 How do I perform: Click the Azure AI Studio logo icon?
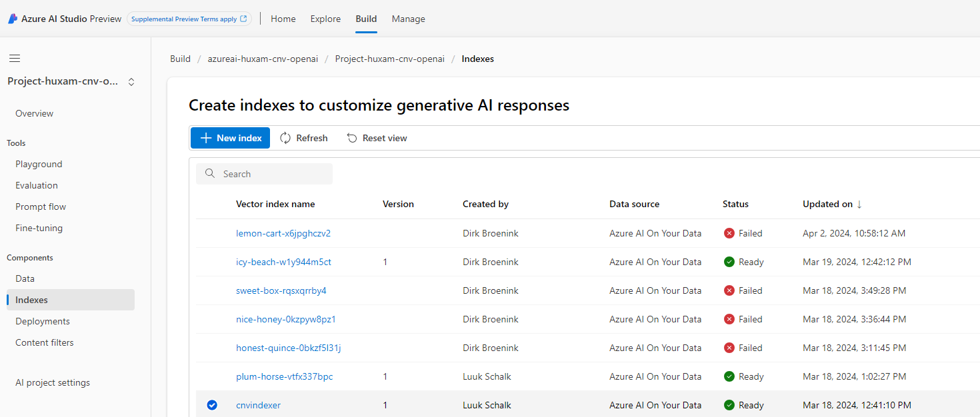click(13, 19)
